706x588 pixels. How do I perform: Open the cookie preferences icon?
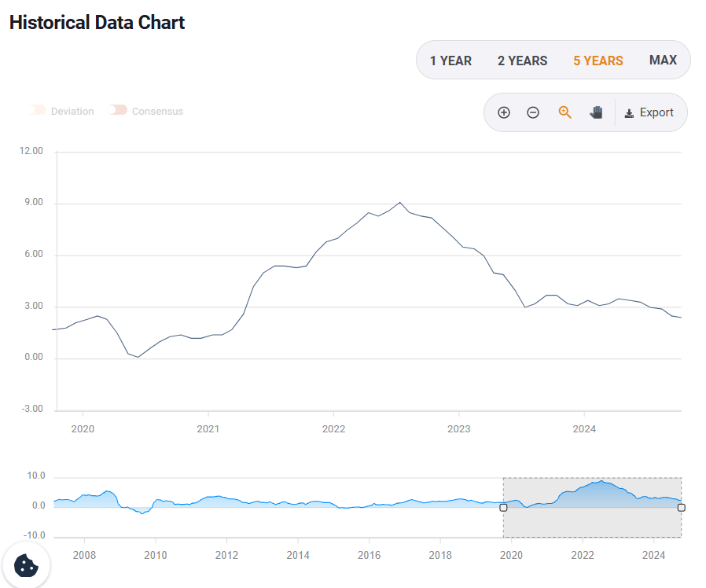(26, 565)
